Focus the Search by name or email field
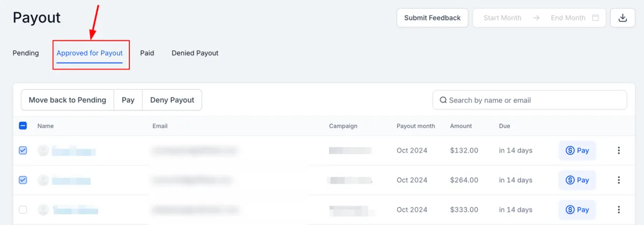Viewport: 644px width, 225px height. 530,100
